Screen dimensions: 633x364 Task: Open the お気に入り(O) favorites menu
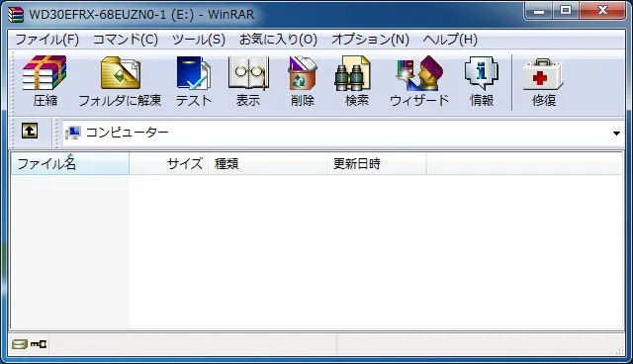click(278, 40)
